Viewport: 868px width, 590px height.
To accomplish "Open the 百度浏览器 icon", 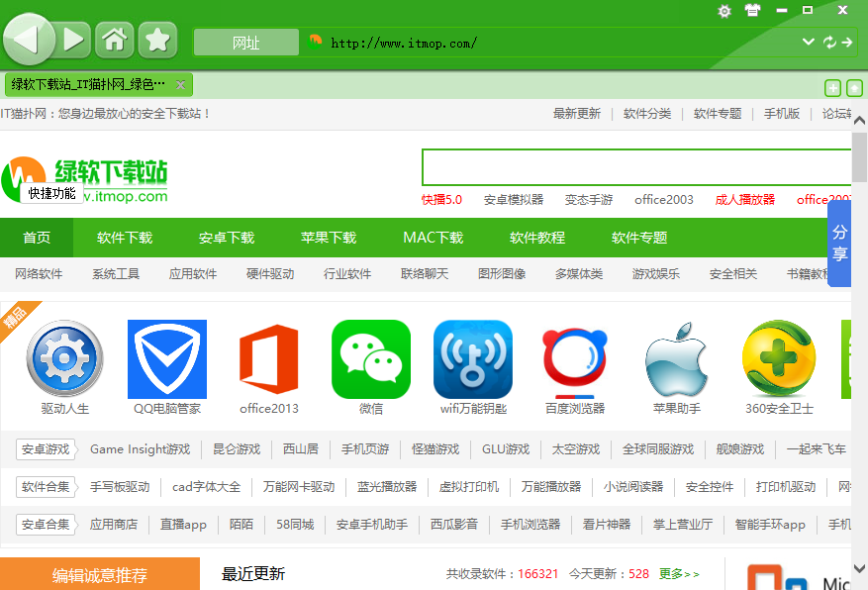I will [575, 362].
